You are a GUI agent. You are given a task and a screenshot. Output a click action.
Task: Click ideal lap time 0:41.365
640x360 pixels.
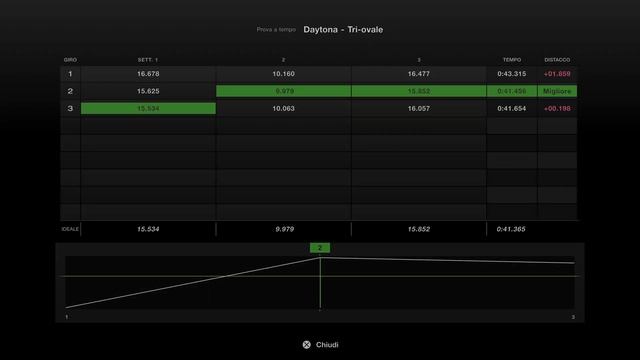click(x=511, y=229)
